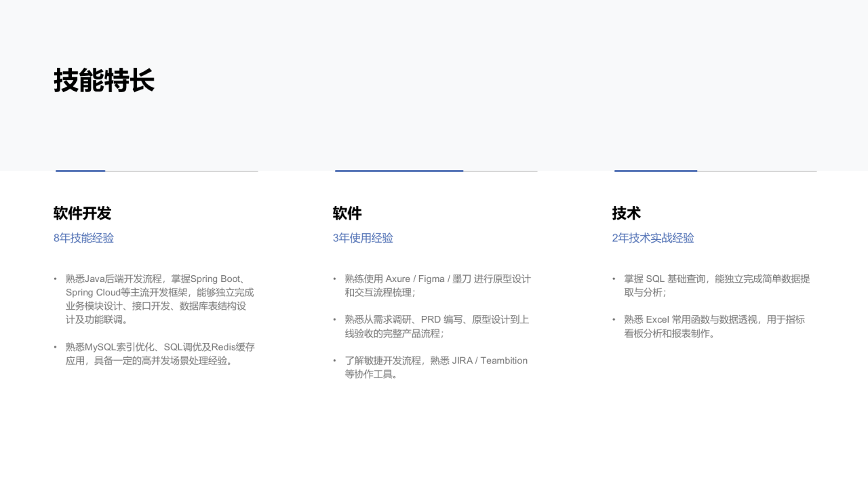The width and height of the screenshot is (868, 488).
Task: Select the 3年使用经验 subtitle
Action: pyautogui.click(x=363, y=238)
